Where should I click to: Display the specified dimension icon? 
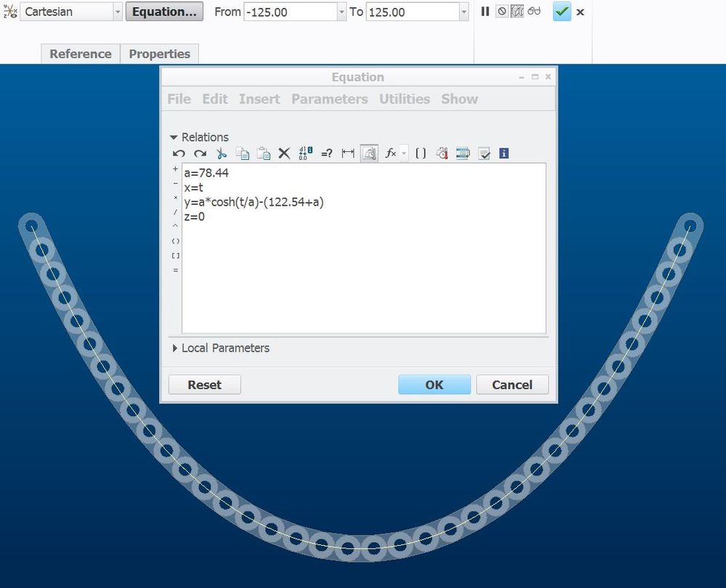347,153
